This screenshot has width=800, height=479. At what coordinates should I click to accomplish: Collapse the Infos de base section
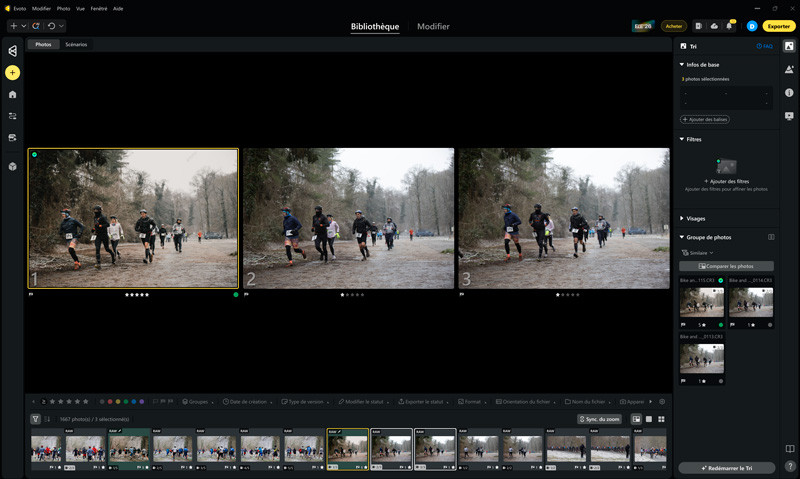coord(682,64)
